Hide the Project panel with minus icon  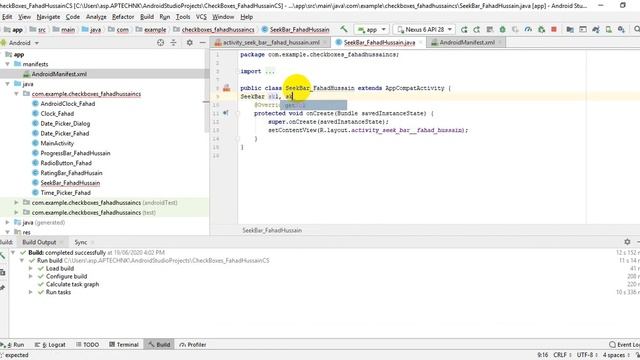pyautogui.click(x=202, y=42)
